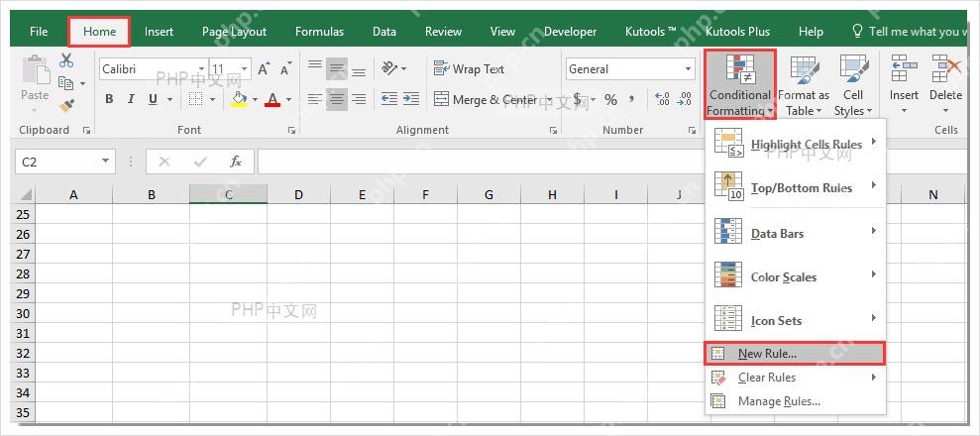
Task: Toggle Wrap Text
Action: 469,68
